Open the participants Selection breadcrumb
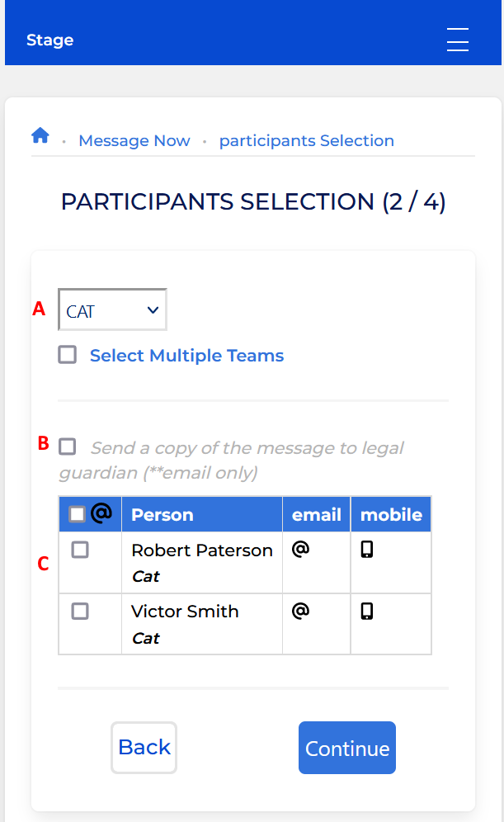Viewport: 504px width, 822px height. [x=307, y=140]
